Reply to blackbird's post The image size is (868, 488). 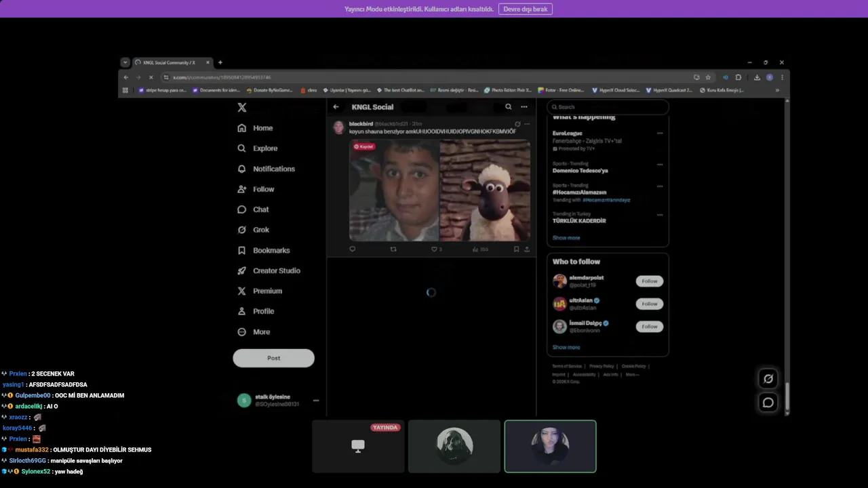click(352, 249)
